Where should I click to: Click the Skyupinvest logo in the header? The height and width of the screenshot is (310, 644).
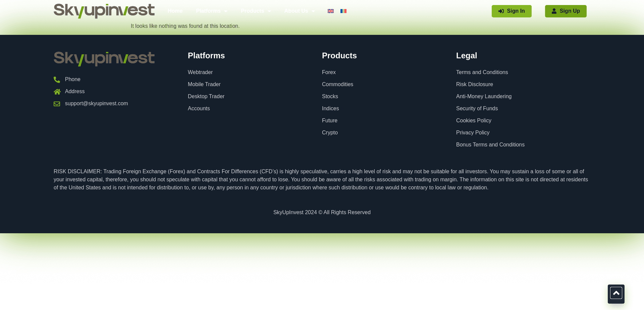(104, 11)
